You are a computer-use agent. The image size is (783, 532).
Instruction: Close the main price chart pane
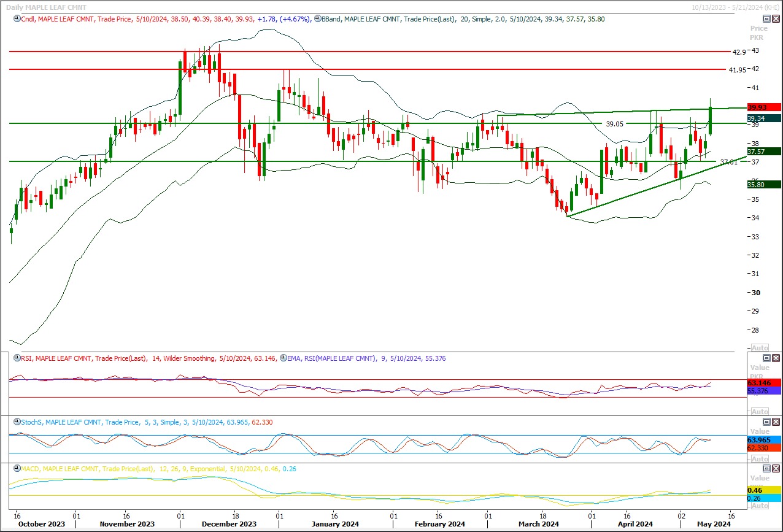(775, 19)
